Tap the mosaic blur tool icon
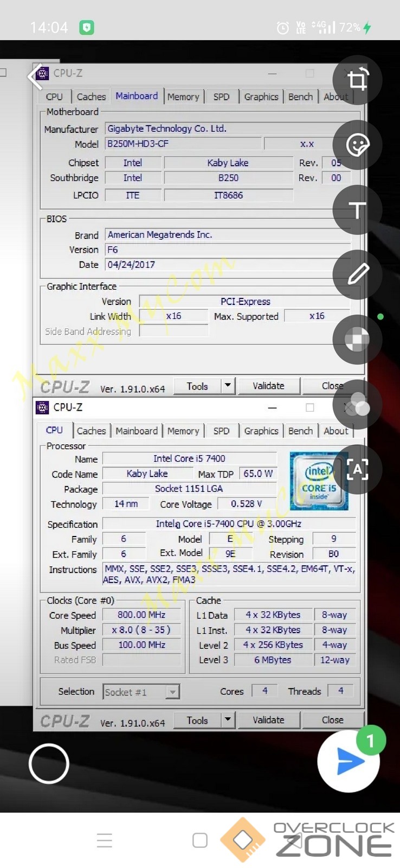Screen dimensions: 400x868 [x=357, y=340]
